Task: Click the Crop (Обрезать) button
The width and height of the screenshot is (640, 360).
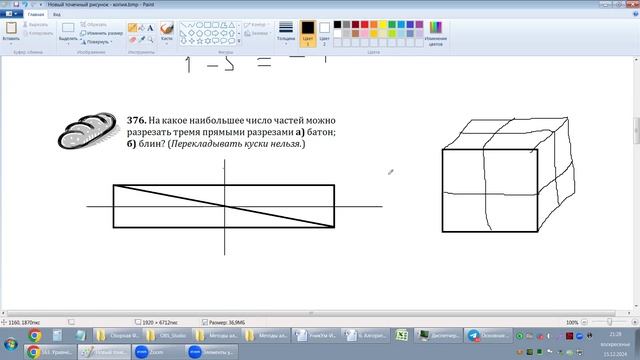Action: click(x=94, y=25)
